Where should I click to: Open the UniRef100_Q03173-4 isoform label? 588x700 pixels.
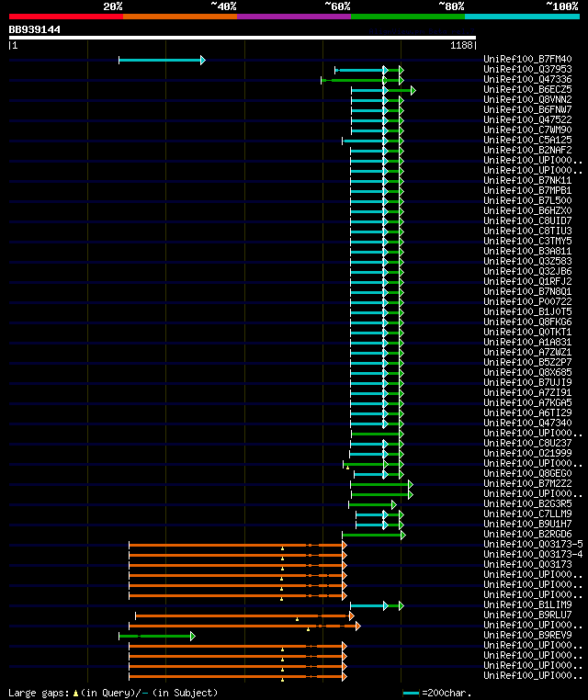[533, 554]
